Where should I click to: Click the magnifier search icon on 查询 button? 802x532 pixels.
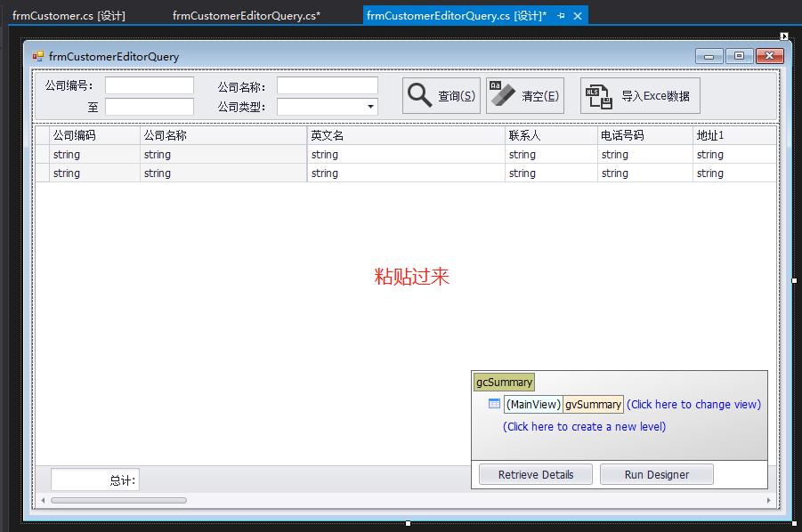pyautogui.click(x=418, y=94)
